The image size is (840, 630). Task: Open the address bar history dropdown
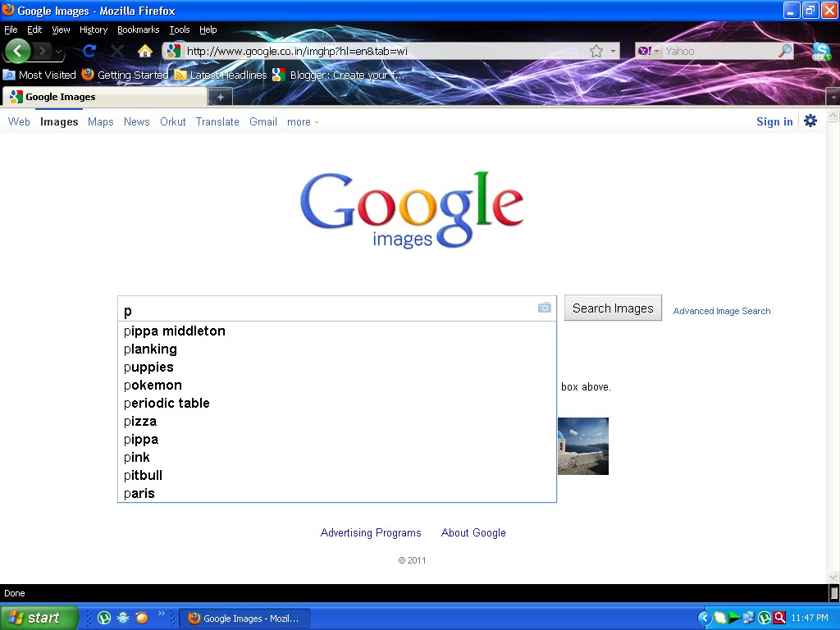[613, 52]
